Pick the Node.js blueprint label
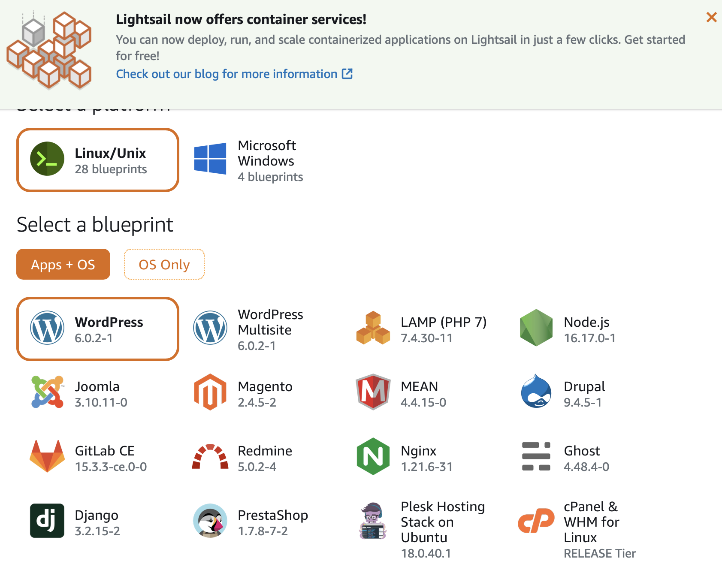 coord(586,322)
